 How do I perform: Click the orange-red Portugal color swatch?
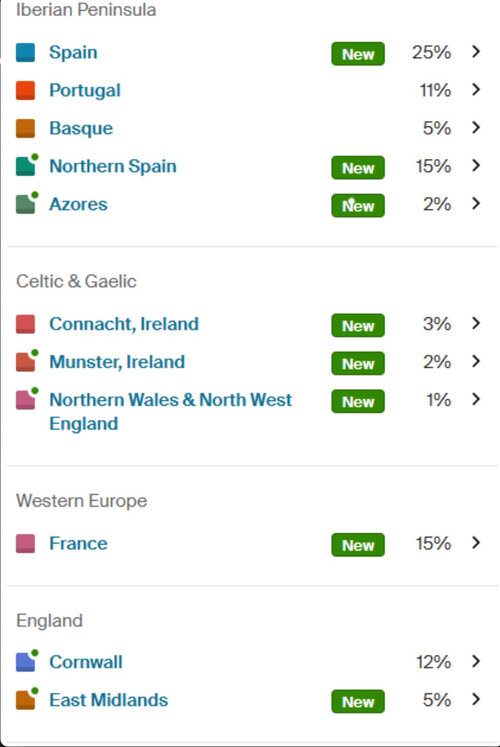point(25,91)
